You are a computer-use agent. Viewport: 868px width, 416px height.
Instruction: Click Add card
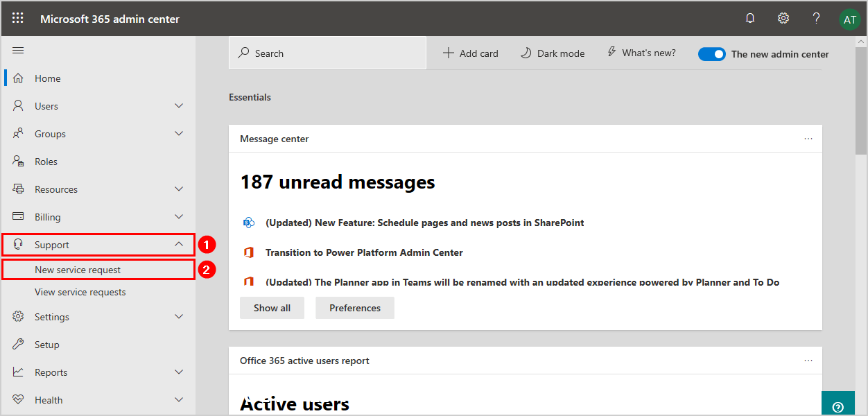(470, 53)
